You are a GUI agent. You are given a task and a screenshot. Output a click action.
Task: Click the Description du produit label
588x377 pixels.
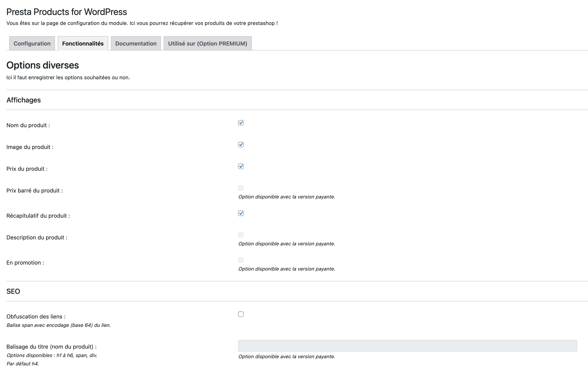point(37,237)
